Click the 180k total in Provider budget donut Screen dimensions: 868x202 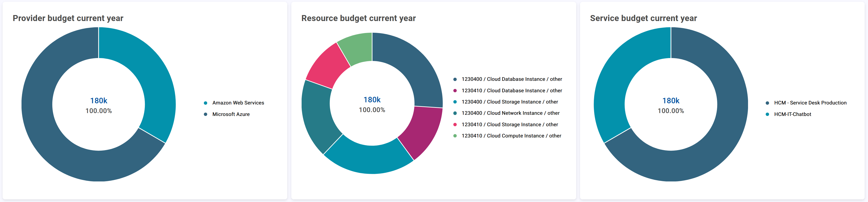(99, 100)
